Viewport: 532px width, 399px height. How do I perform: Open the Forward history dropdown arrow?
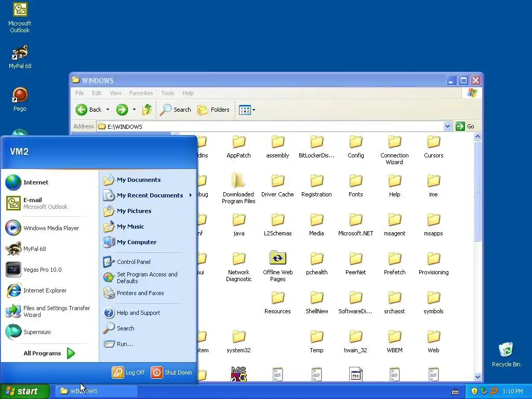pos(134,110)
